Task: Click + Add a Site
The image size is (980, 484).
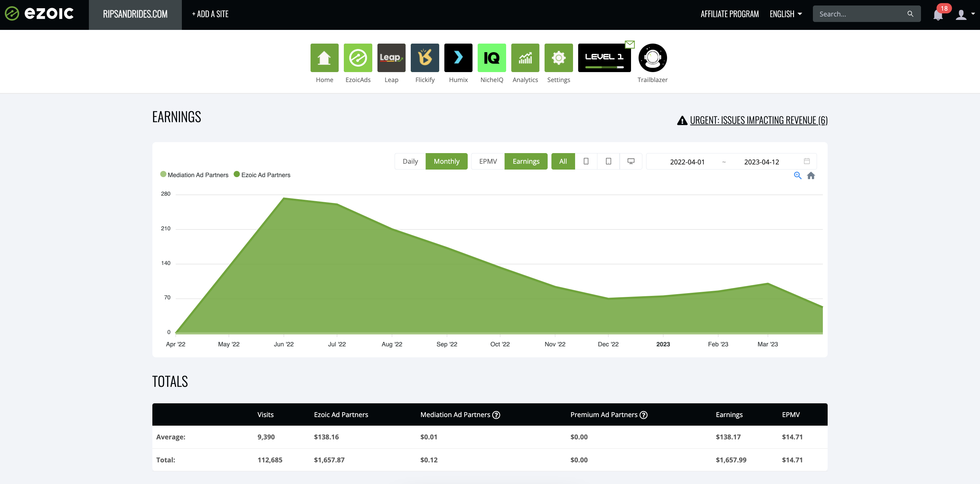Action: click(210, 14)
